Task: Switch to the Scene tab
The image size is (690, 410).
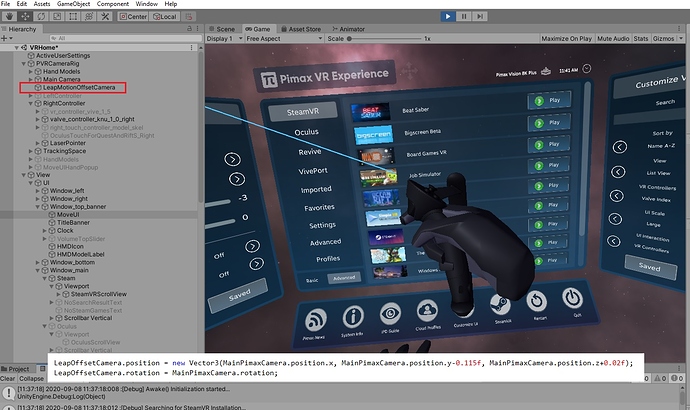Action: [x=222, y=29]
